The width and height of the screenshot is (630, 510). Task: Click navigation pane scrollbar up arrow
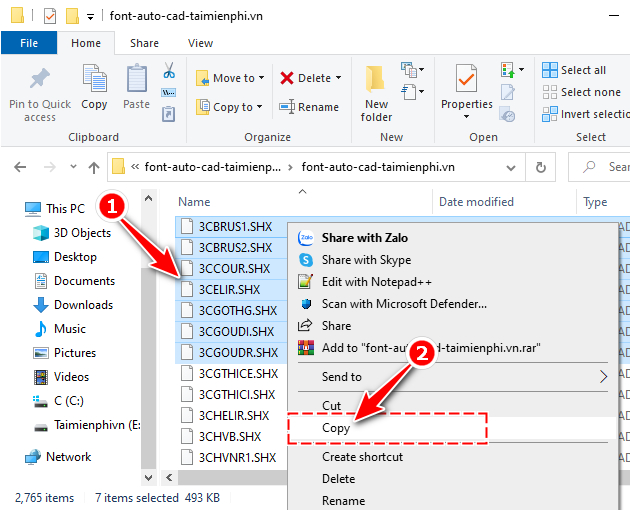point(148,198)
